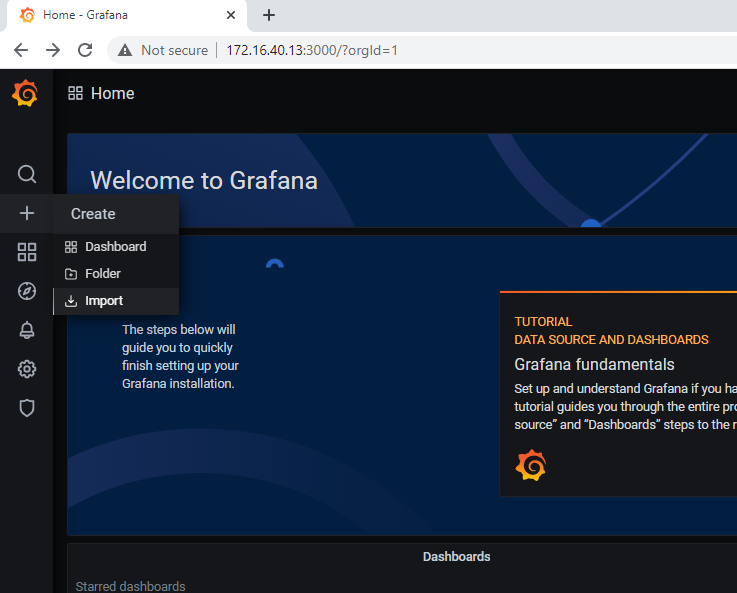Click the DATA SOURCE AND DASHBOARDS label

[x=611, y=340]
